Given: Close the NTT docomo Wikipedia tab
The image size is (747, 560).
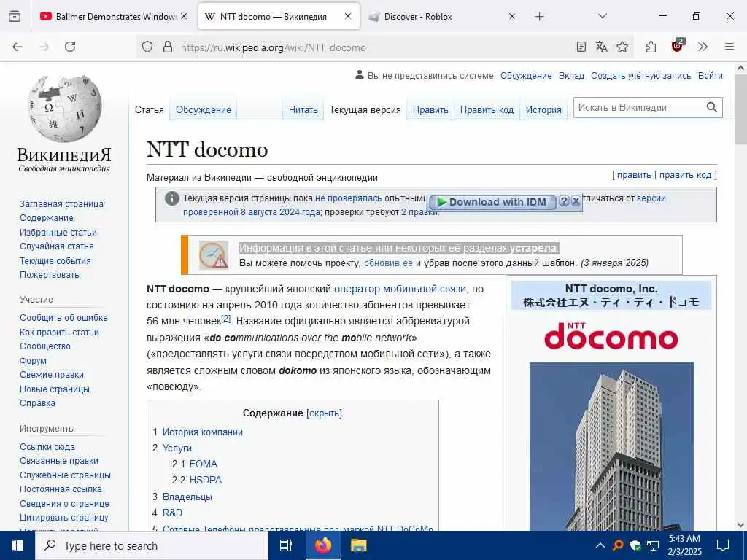Looking at the screenshot, I should 348,16.
